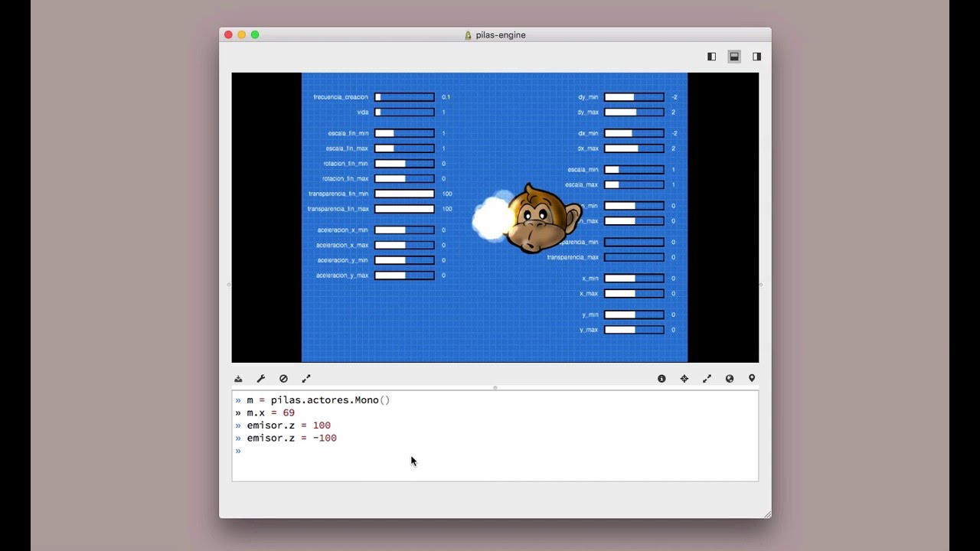Click the "emisor.z = -100" console line
980x551 pixels.
pyautogui.click(x=292, y=438)
